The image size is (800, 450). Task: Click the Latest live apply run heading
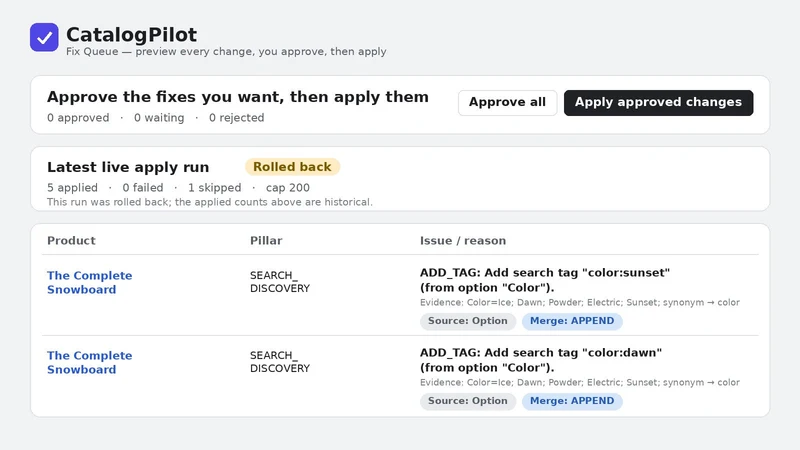[x=128, y=167]
